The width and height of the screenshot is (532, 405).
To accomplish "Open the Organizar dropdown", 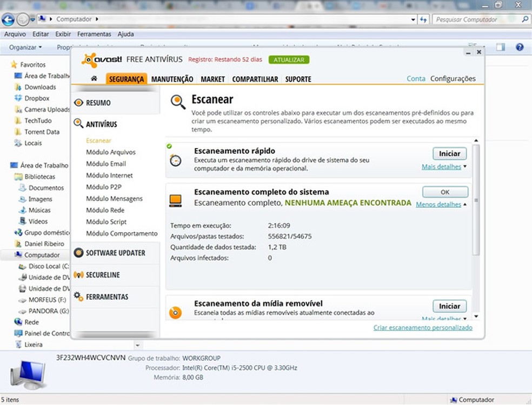I will (25, 47).
